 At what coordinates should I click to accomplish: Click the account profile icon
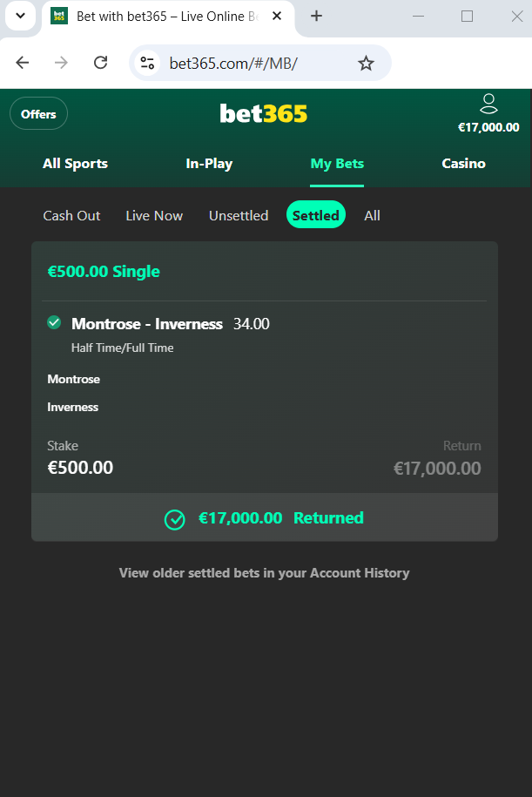(488, 105)
